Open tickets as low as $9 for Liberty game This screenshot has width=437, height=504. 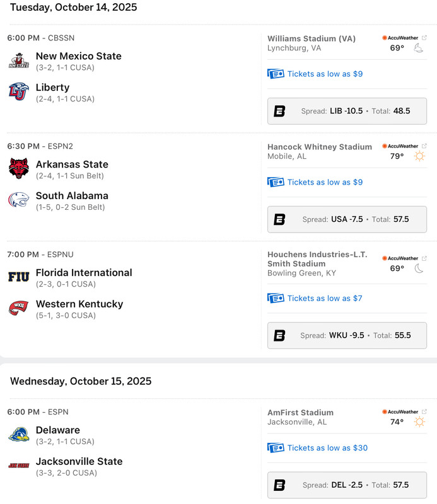[324, 74]
